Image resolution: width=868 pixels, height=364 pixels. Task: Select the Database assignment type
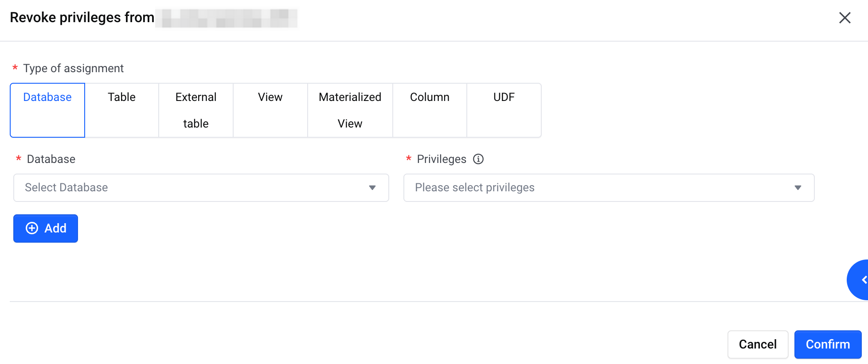point(47,110)
